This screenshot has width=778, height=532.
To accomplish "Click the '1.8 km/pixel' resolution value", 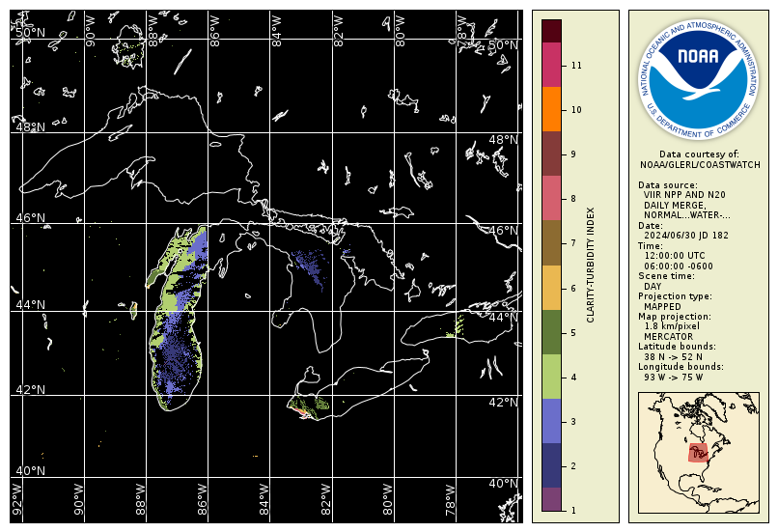I will click(x=672, y=326).
